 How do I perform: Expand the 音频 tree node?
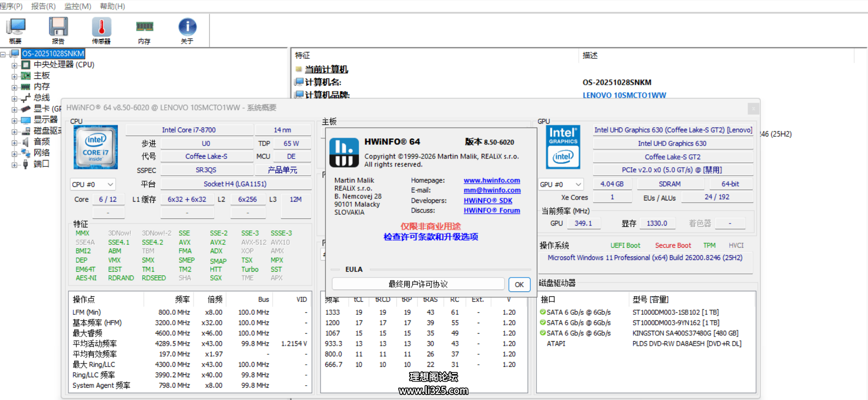tap(14, 143)
